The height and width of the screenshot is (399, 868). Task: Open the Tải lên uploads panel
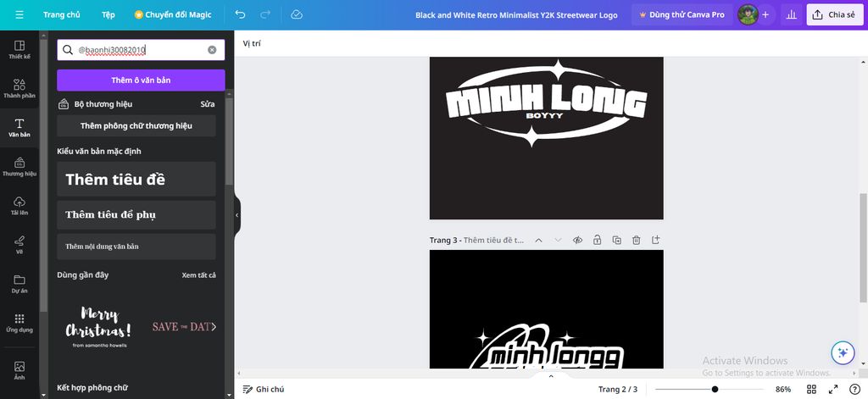tap(19, 205)
